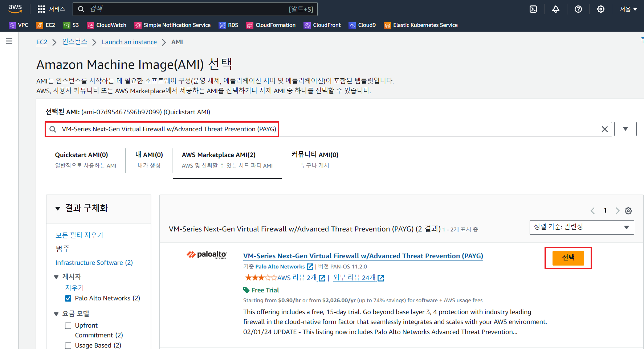Collapse the publisher filter section
Screen dimensions: 644x349
56,277
